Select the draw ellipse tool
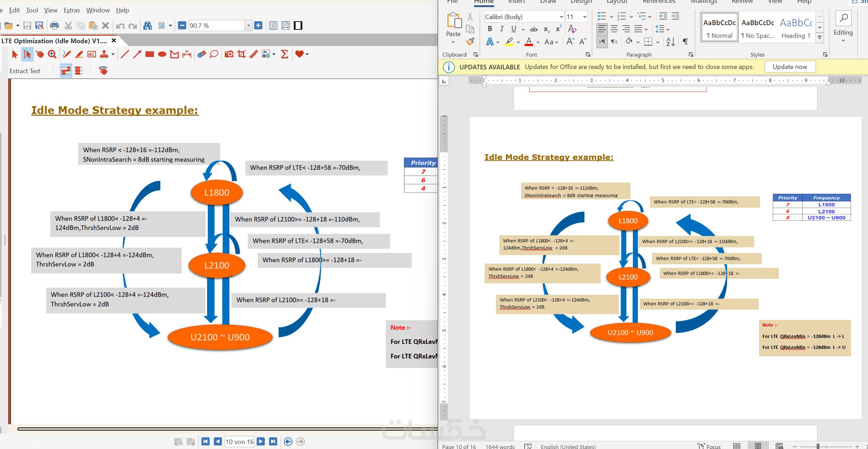The image size is (868, 449). (x=162, y=54)
